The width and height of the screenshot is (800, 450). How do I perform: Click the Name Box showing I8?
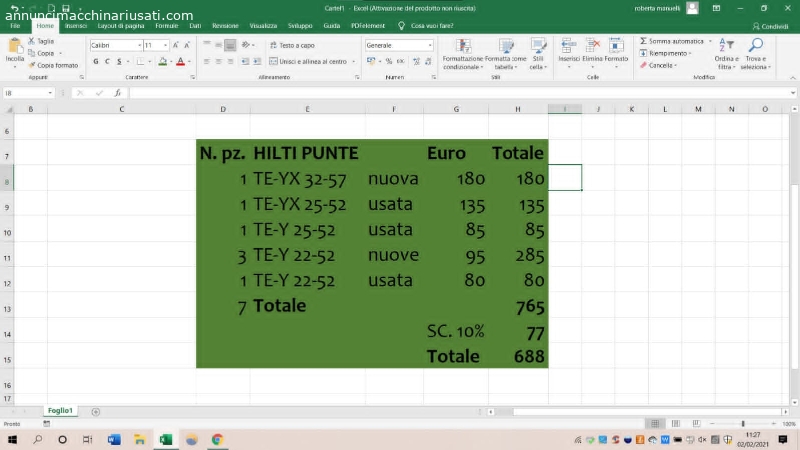tap(28, 93)
